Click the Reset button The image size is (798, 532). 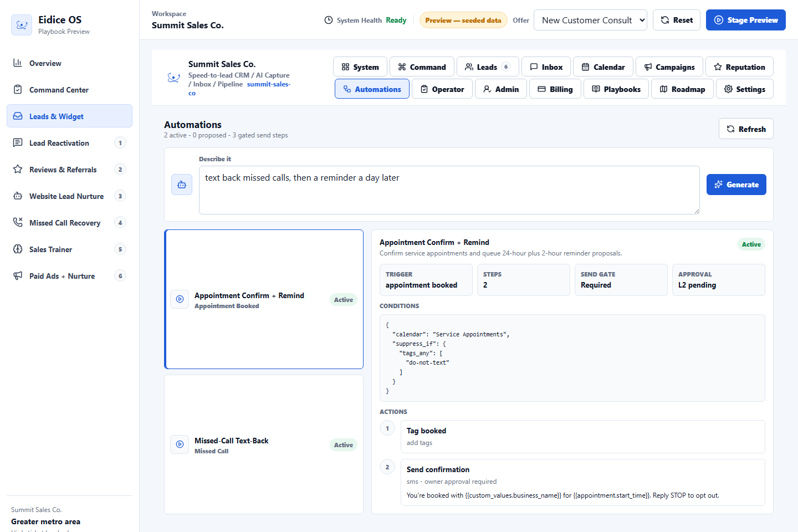click(677, 20)
